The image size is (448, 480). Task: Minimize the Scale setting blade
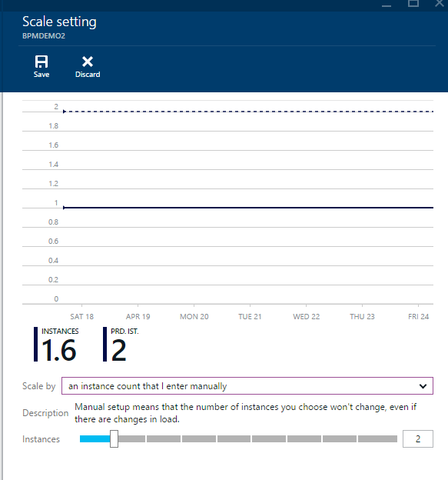point(387,5)
